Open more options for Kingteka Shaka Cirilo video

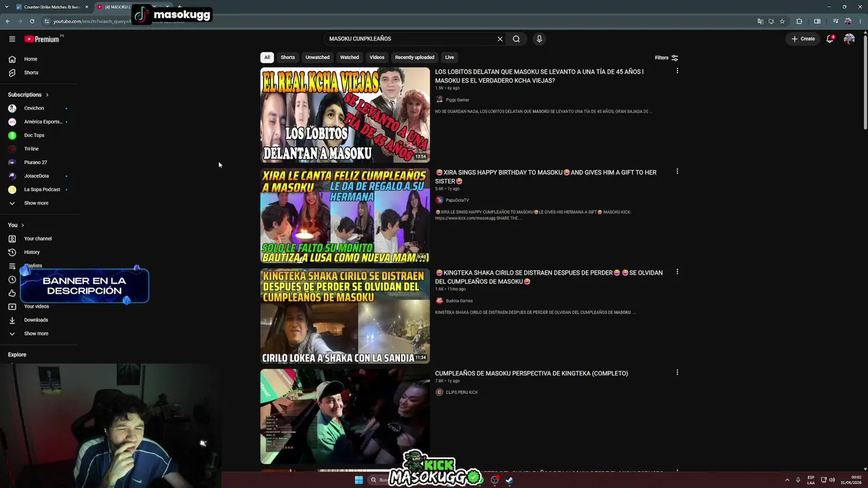[677, 272]
